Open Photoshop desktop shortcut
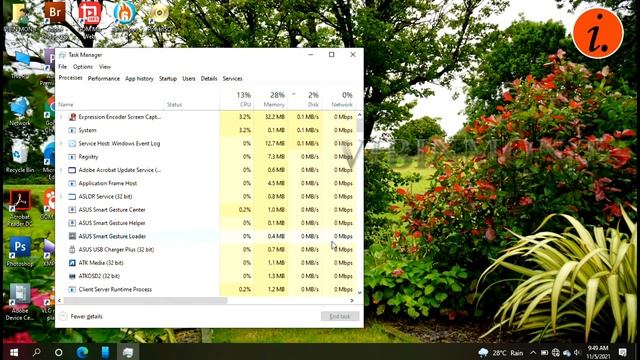Viewport: 640px width, 360px height. [x=20, y=251]
